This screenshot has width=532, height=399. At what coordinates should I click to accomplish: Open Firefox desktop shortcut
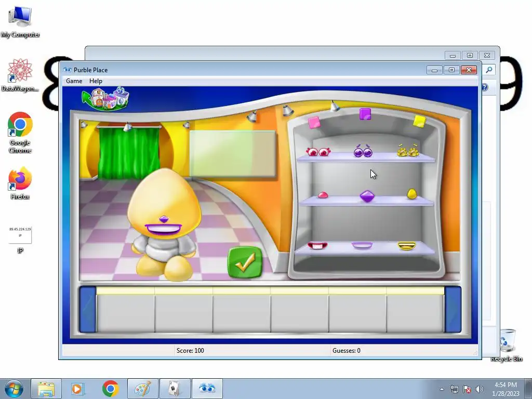coord(20,183)
